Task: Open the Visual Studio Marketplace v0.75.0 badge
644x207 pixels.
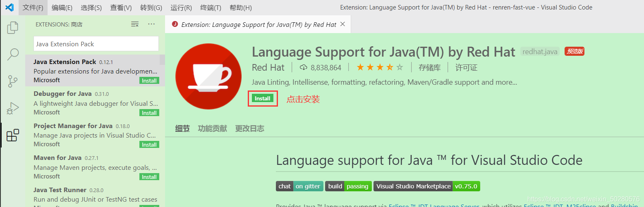Action: [427, 186]
